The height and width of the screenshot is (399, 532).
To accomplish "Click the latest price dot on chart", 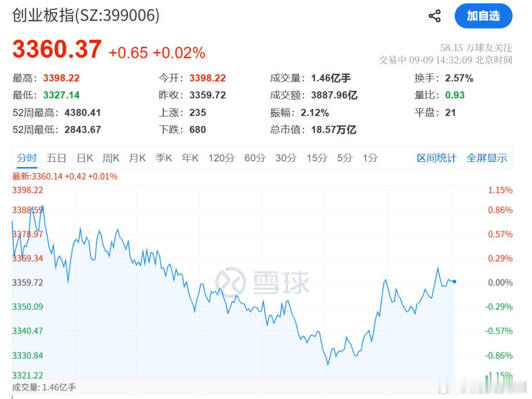I will 454,281.
